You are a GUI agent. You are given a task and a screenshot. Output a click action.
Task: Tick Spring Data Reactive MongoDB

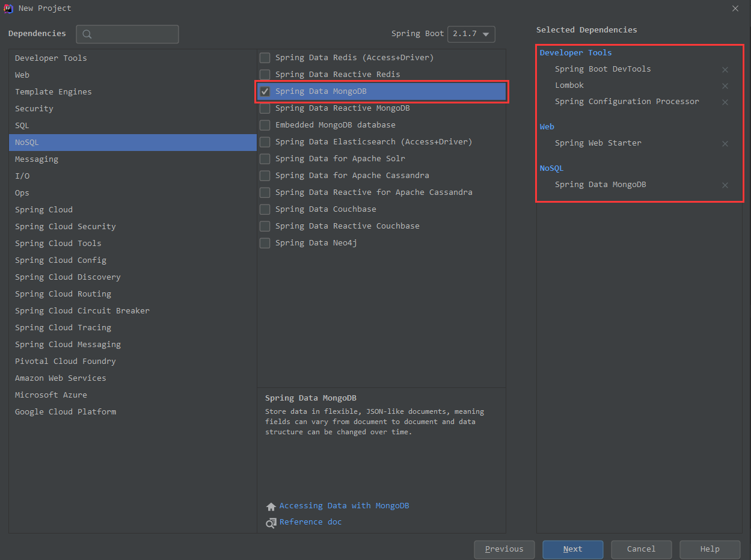(x=265, y=108)
